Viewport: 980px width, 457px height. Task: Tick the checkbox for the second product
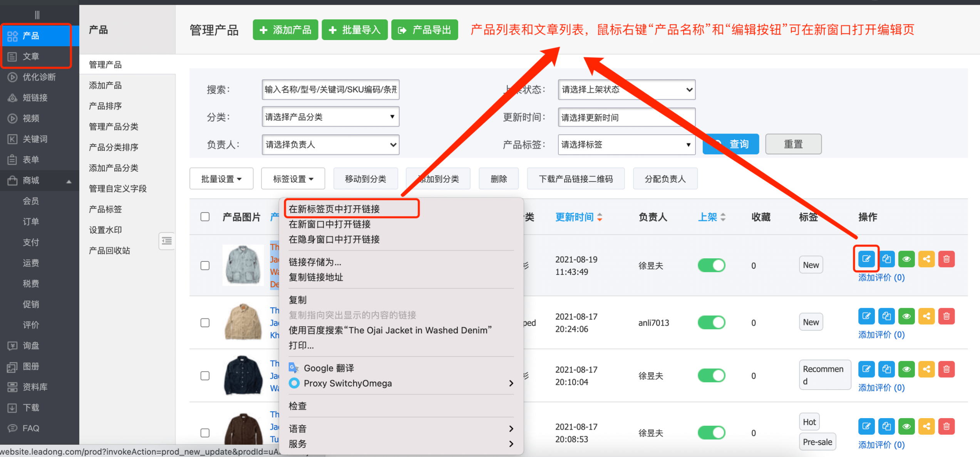204,322
